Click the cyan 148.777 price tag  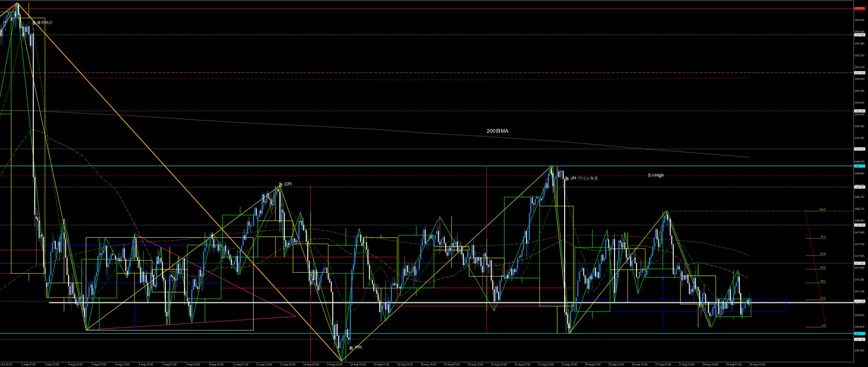pos(859,166)
